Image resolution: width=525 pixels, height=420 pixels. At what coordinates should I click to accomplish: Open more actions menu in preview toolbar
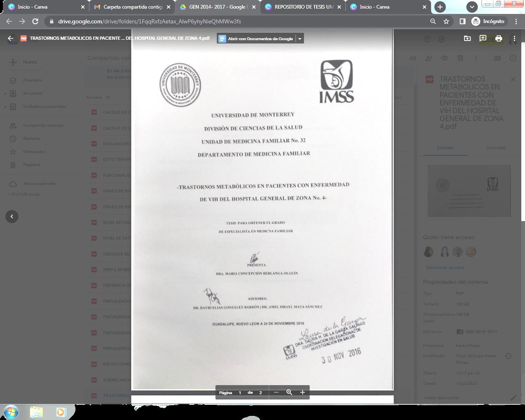coord(514,38)
